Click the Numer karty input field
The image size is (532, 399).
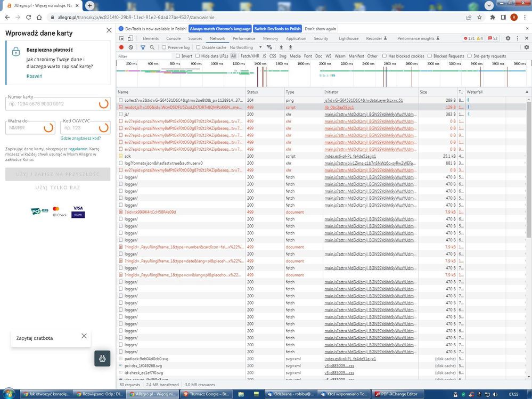[x=58, y=104]
